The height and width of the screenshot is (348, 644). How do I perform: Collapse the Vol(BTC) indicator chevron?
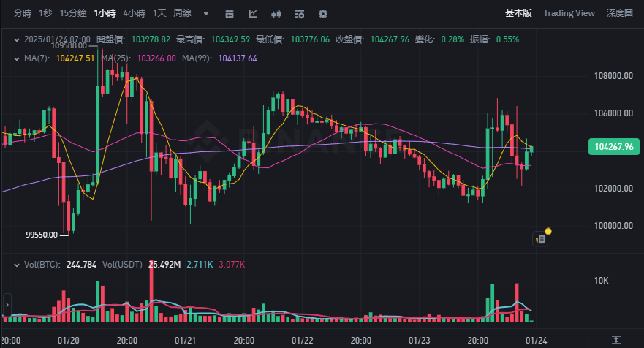click(x=16, y=265)
